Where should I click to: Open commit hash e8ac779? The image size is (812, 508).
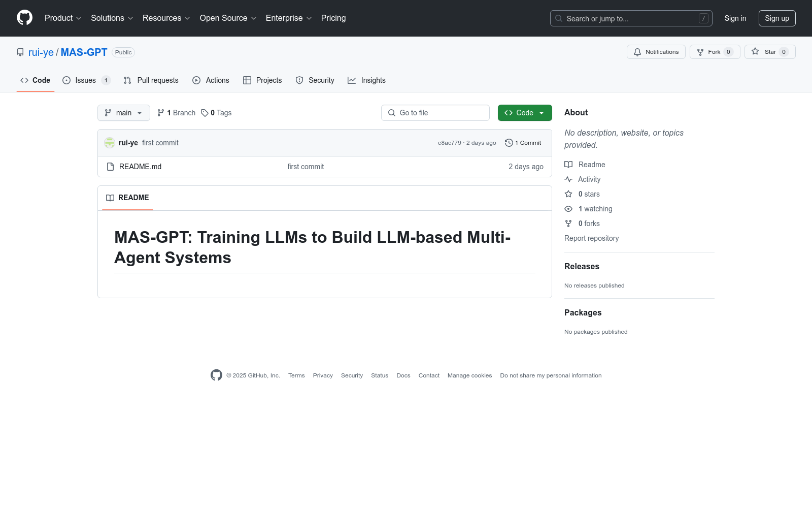(x=450, y=143)
